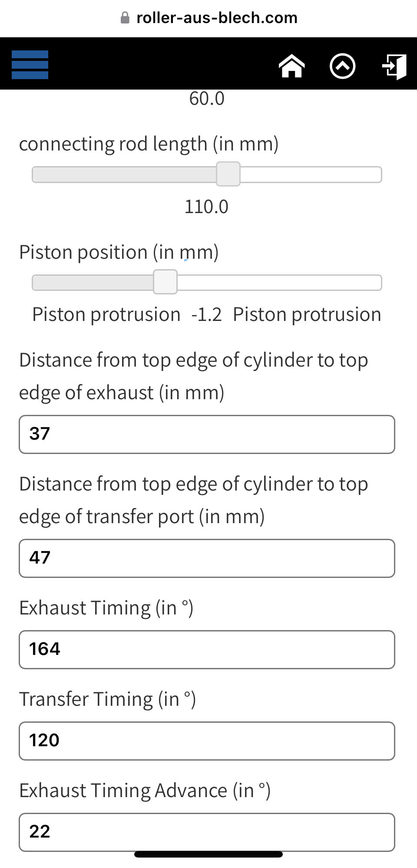Click the 'connecting rod length (in mm)' label
417x868 pixels.
[x=149, y=144]
